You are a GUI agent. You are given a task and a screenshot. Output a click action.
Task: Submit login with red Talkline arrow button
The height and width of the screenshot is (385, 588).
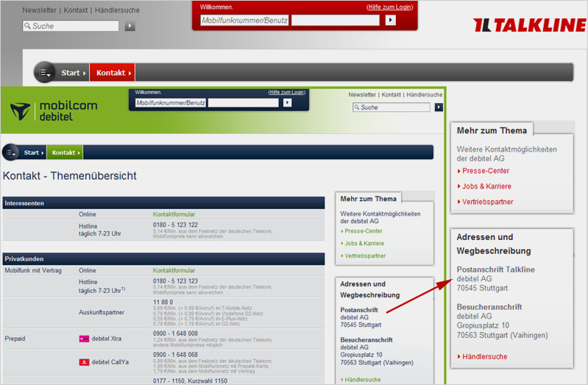click(x=391, y=20)
